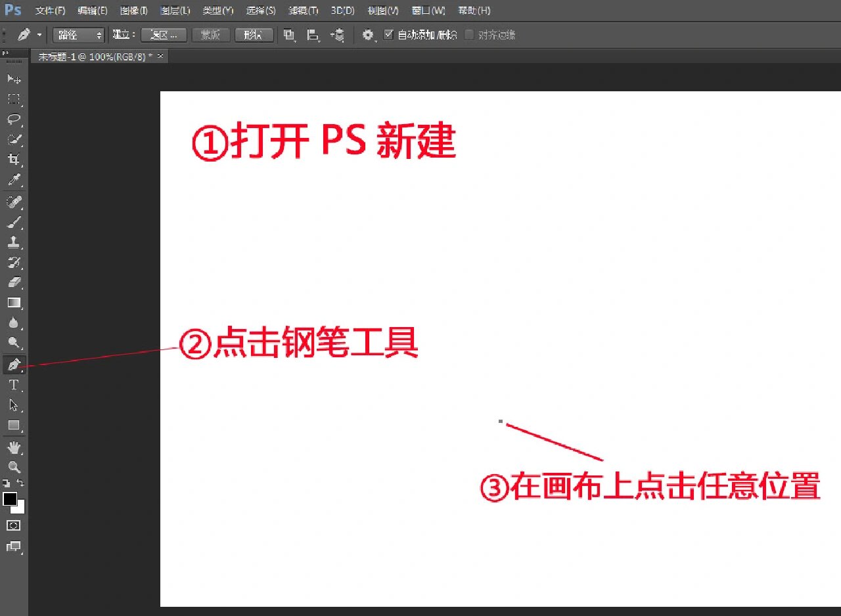Click the 选区… button
This screenshot has height=616, width=841.
[164, 35]
